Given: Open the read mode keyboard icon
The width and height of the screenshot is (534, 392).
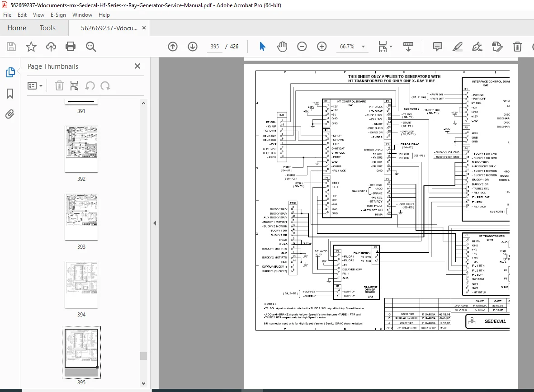Looking at the screenshot, I should coord(408,47).
